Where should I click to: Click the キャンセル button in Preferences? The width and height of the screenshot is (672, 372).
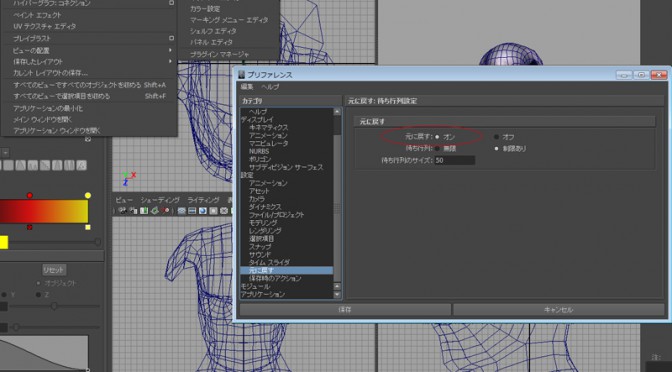(558, 309)
